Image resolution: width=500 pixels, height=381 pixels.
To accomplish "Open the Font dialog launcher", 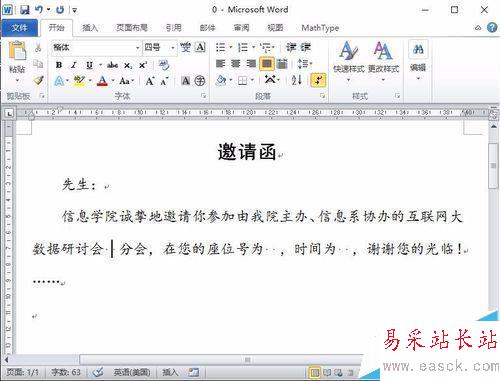I will tap(203, 96).
